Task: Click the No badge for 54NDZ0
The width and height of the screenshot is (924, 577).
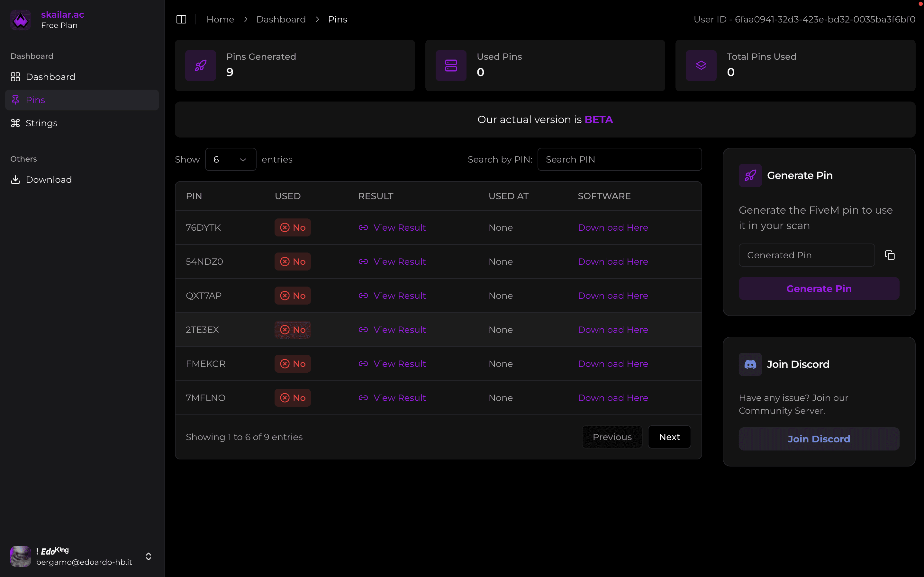Action: [293, 262]
